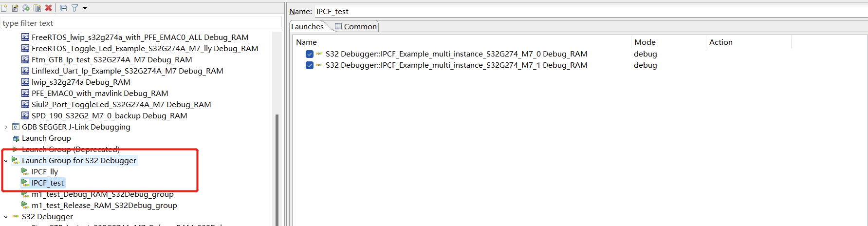Viewport: 868px width, 226px height.
Task: Click the Name field containing IPCF_test
Action: coord(584,11)
